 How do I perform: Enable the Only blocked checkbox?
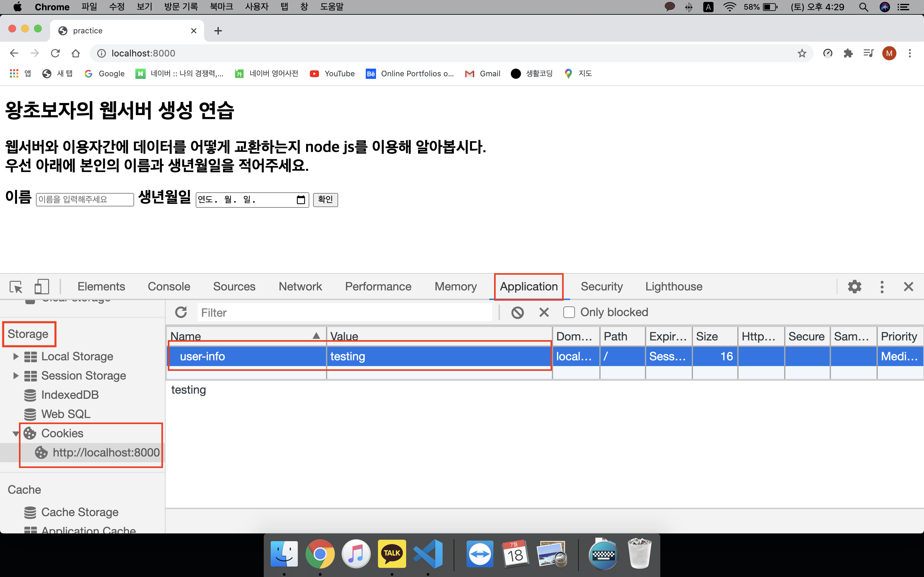pos(569,312)
